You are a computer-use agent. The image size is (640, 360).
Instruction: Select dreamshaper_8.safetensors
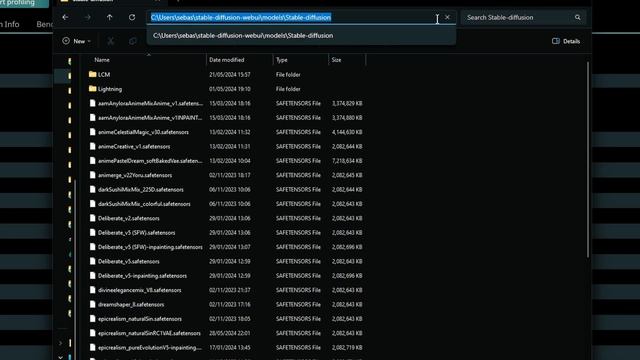(131, 304)
